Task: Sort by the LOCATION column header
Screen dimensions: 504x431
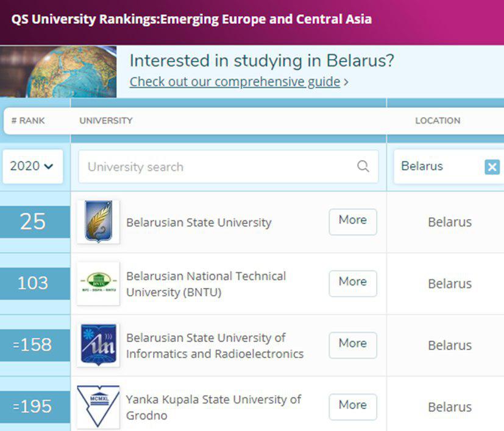Action: [x=438, y=121]
